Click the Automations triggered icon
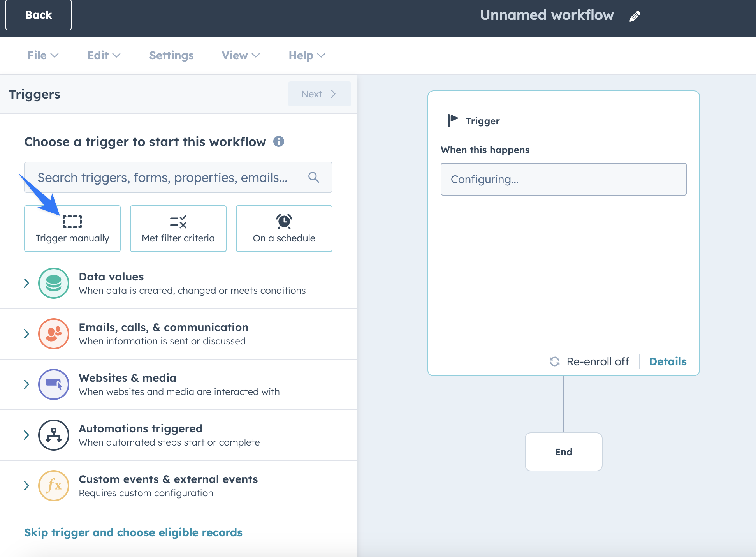Viewport: 756px width, 557px height. pos(54,435)
